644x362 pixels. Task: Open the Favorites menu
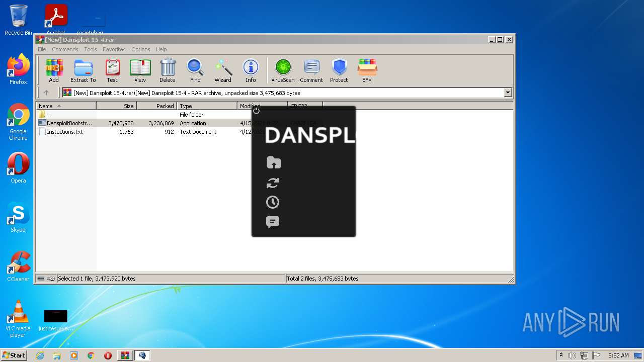114,49
